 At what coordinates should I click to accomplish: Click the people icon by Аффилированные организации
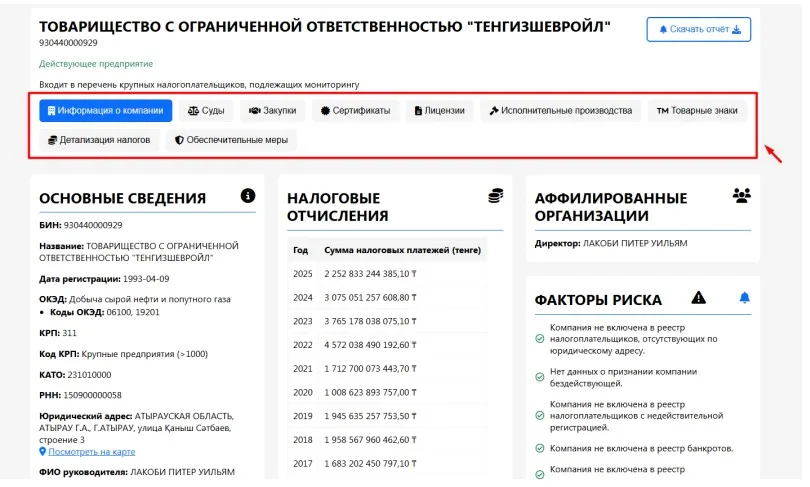click(742, 196)
